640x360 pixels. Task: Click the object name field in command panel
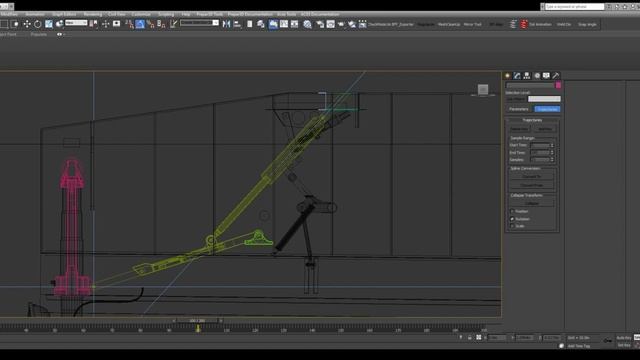[x=530, y=85]
